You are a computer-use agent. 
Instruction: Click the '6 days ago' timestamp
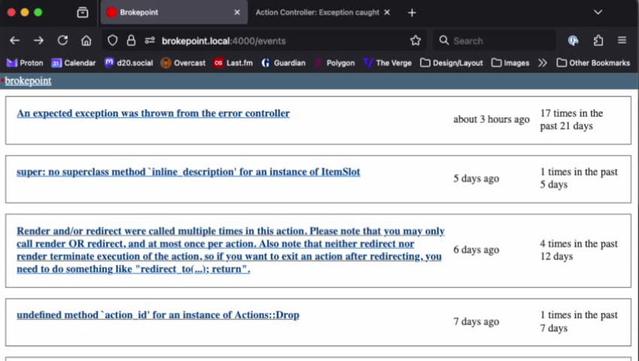point(476,250)
